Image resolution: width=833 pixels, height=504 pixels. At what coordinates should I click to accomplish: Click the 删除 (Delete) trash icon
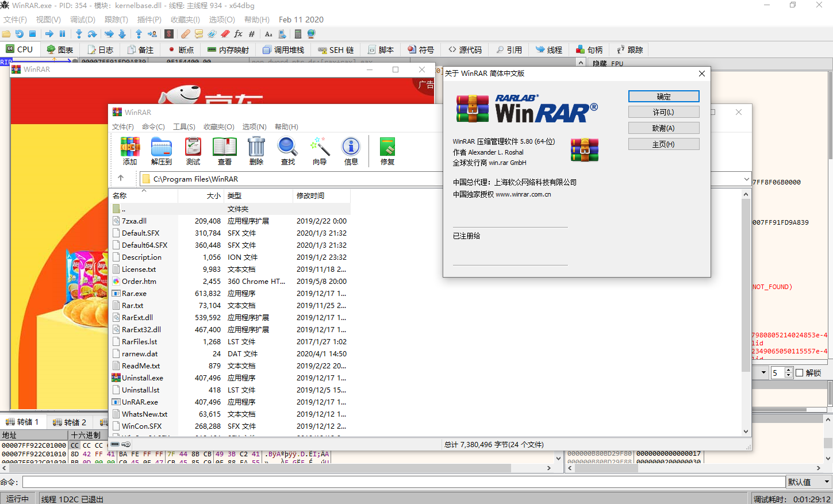click(x=256, y=151)
